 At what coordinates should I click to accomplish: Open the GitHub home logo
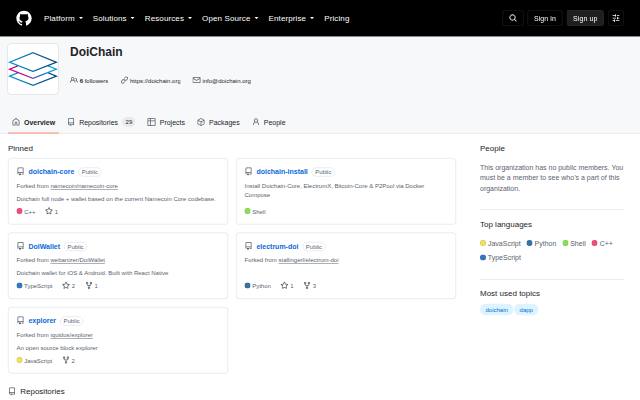click(24, 18)
